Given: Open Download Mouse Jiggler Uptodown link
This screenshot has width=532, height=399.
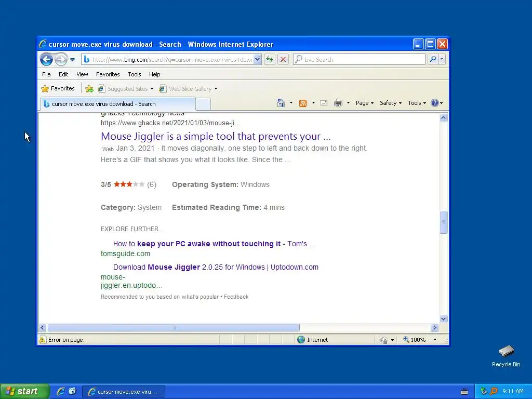Looking at the screenshot, I should (x=216, y=267).
